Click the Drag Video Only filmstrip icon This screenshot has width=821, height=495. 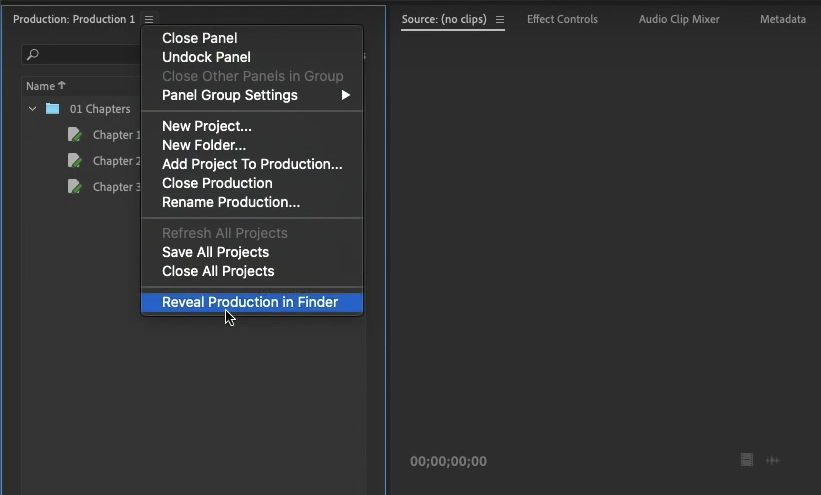pos(747,460)
